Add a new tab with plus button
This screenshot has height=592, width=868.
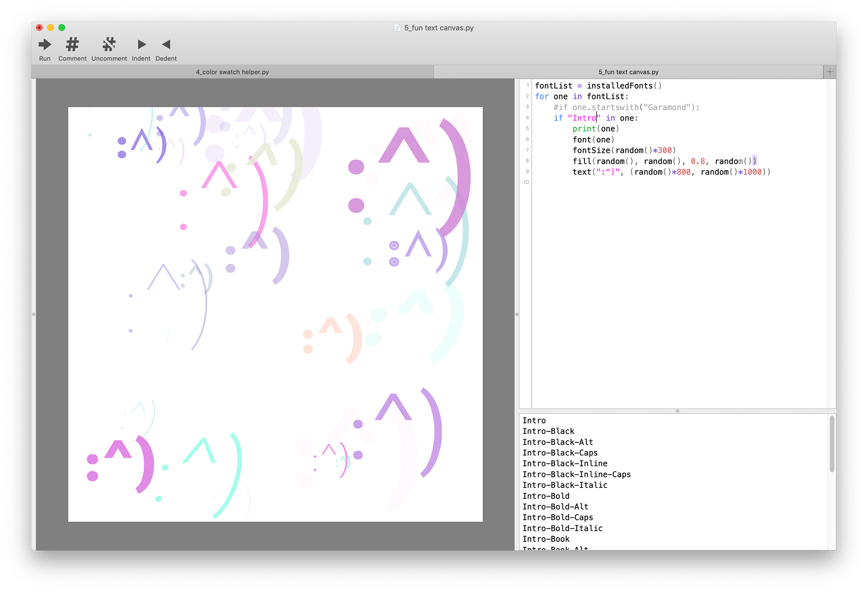[830, 72]
